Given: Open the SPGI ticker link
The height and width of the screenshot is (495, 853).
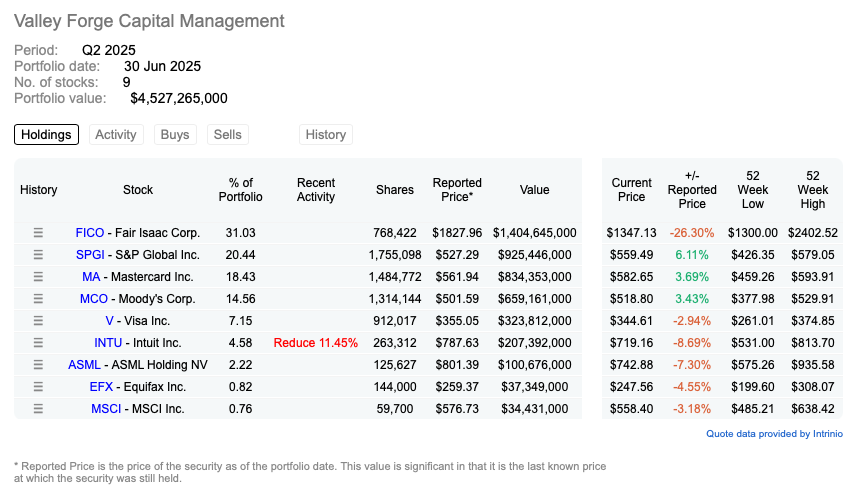Looking at the screenshot, I should coord(90,255).
